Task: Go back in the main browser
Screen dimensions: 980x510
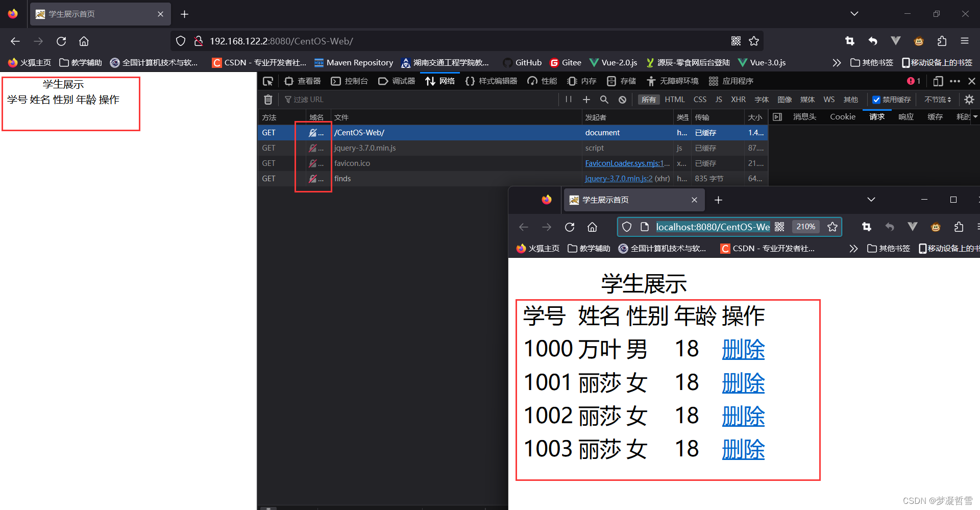Action: point(15,41)
